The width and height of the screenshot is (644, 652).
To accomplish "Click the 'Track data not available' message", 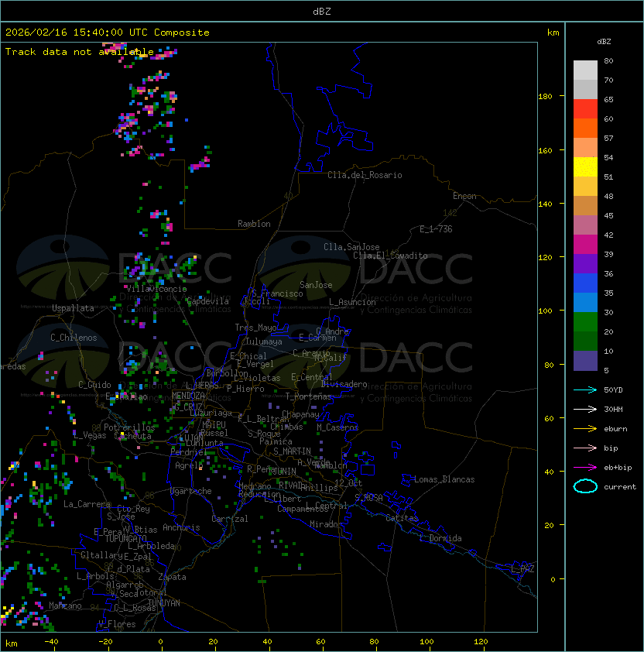I will click(80, 52).
